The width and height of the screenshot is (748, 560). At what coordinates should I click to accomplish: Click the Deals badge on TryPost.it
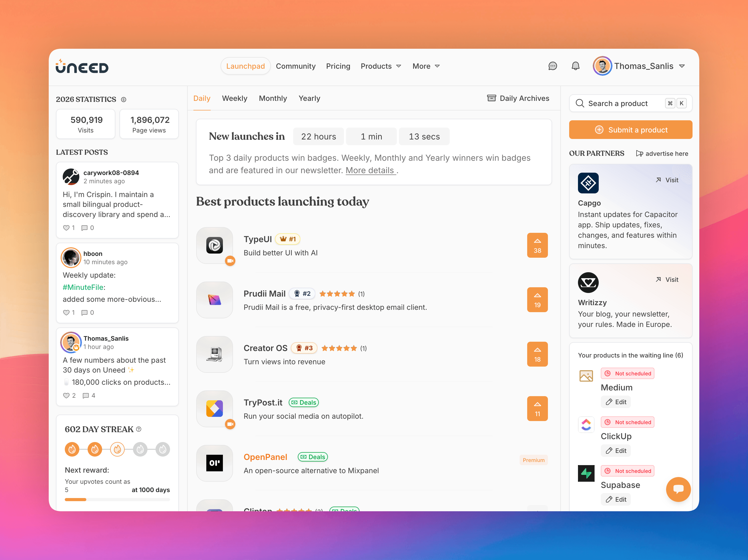coord(303,402)
